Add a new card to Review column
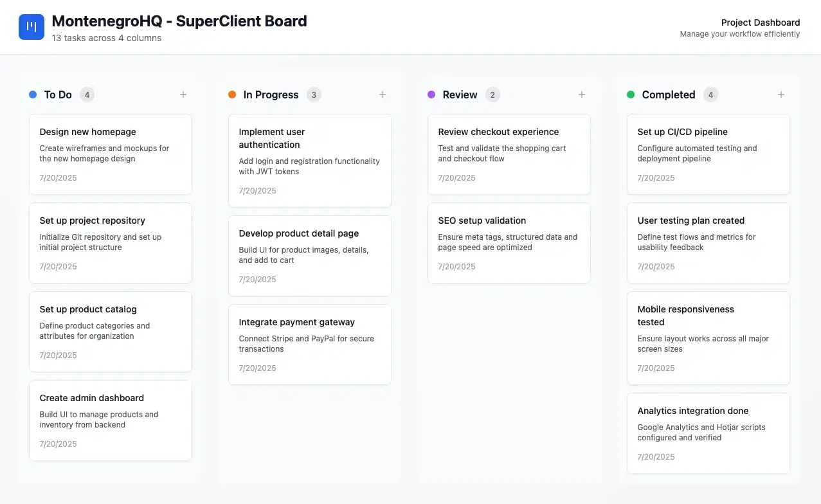The width and height of the screenshot is (821, 504). pyautogui.click(x=582, y=94)
